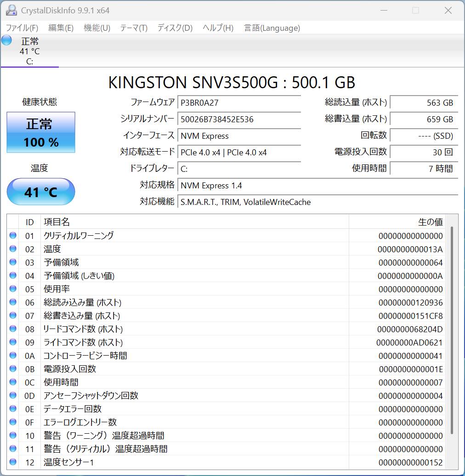The width and height of the screenshot is (465, 476).
Task: Click the status orb for 12 温度センサー1
Action: (13, 462)
